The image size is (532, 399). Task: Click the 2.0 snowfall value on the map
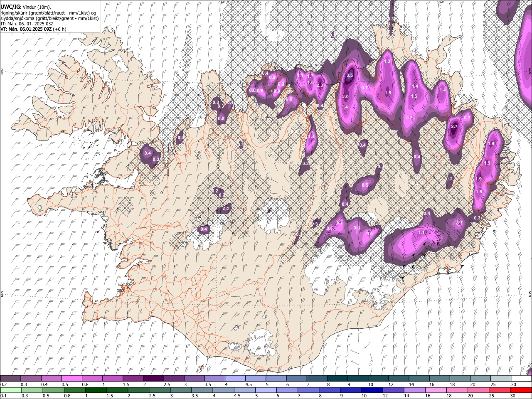[x=345, y=96]
